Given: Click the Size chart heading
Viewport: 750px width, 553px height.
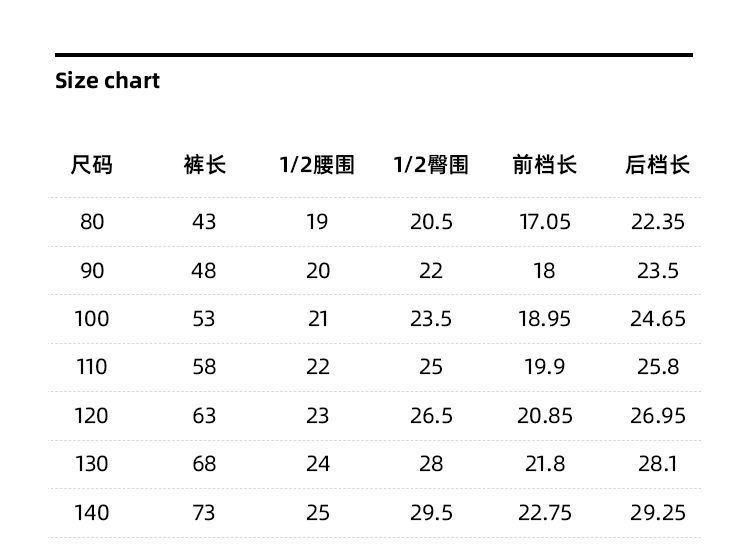Looking at the screenshot, I should pos(107,81).
